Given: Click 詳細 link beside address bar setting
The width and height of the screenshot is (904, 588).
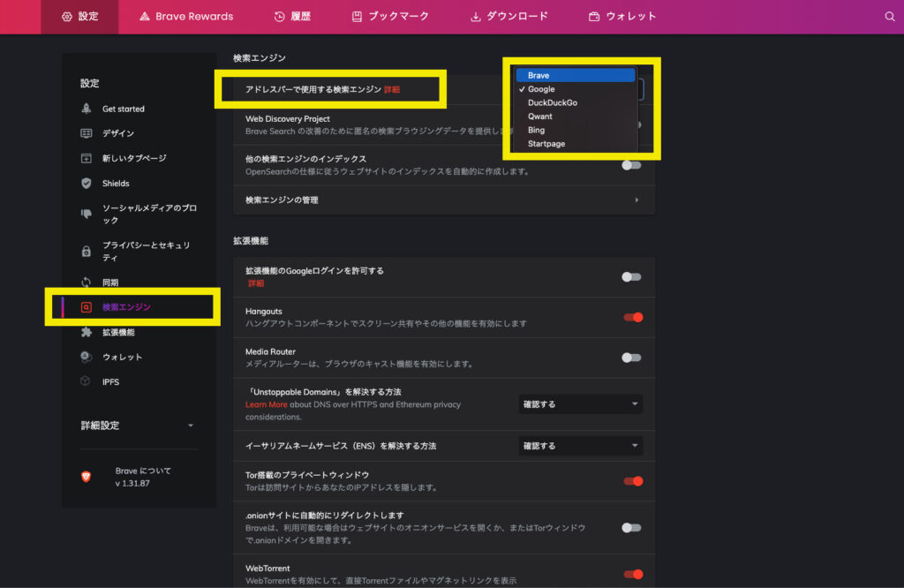Looking at the screenshot, I should point(392,89).
